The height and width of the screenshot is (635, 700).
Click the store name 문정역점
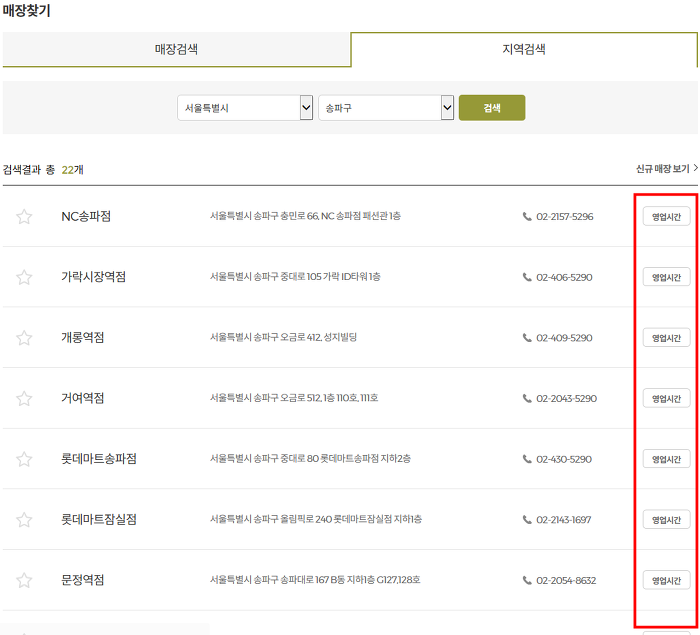(x=83, y=580)
